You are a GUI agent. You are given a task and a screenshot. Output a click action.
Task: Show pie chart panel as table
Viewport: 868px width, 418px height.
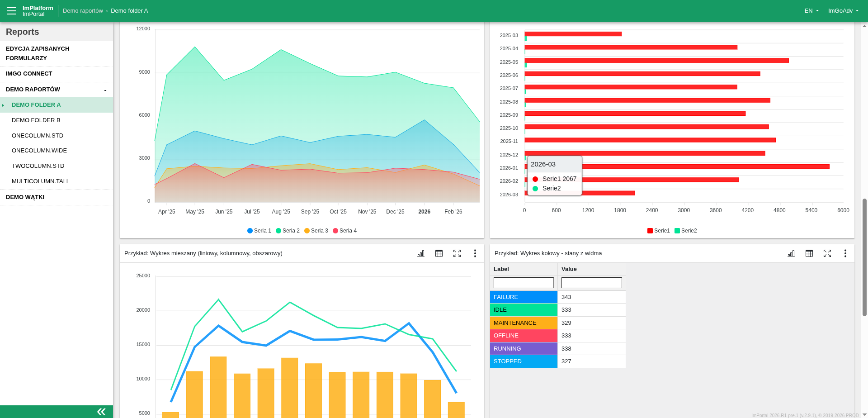tap(809, 253)
